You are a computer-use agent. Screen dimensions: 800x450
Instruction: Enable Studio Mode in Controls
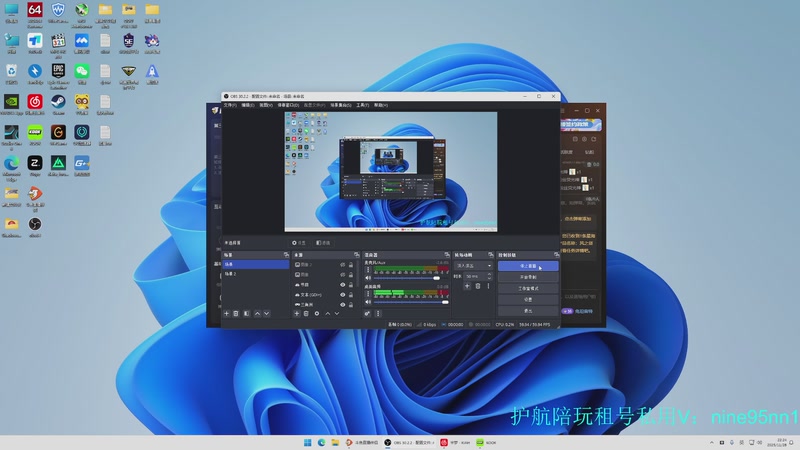pos(528,288)
